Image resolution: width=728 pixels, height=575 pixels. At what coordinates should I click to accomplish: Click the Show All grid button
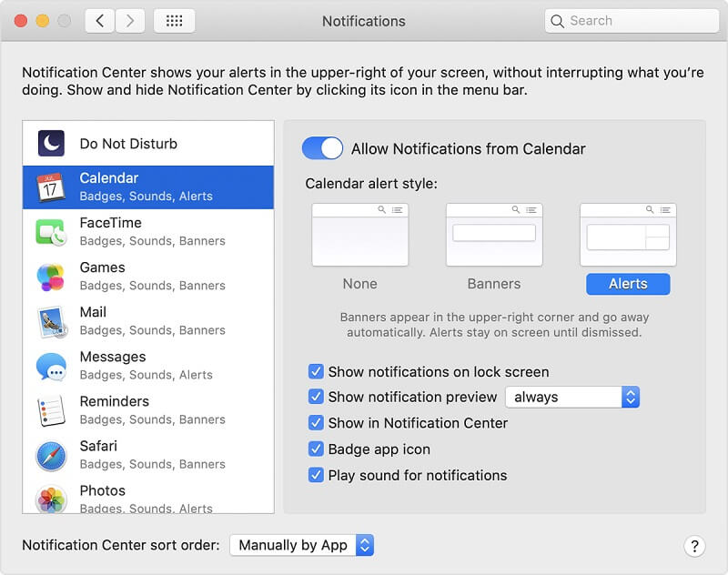174,21
